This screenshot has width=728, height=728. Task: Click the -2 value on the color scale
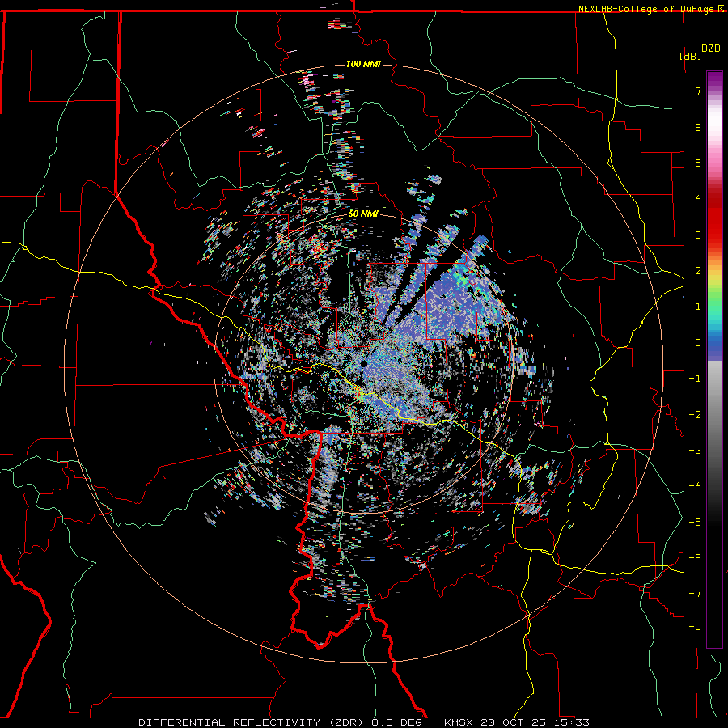click(695, 415)
